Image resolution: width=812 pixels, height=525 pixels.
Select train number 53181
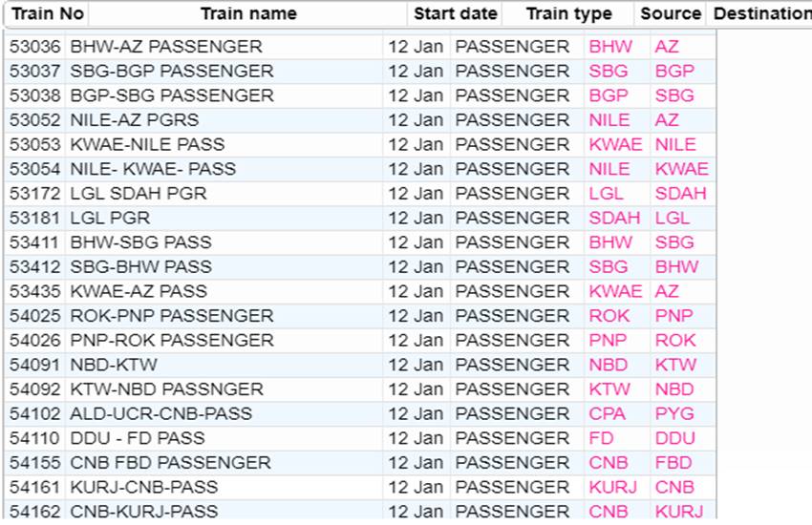pos(33,218)
